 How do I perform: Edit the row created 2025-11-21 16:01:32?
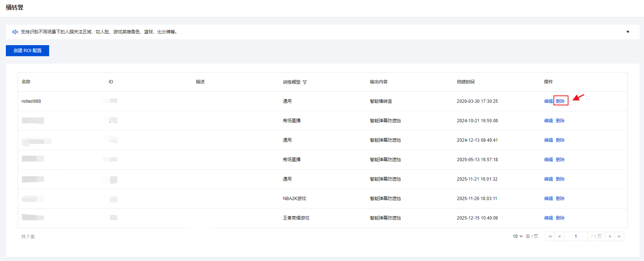pos(548,179)
